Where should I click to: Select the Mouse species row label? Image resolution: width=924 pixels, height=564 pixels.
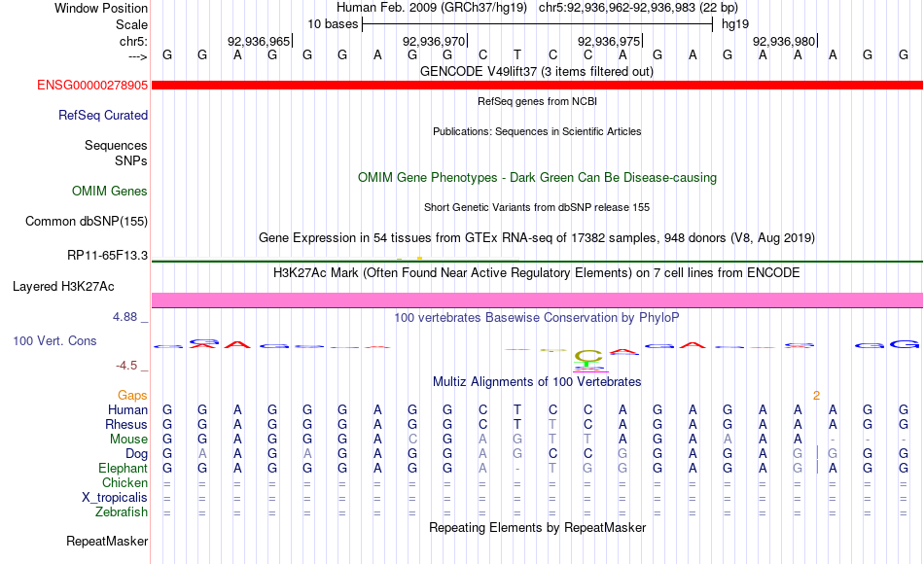pos(128,440)
